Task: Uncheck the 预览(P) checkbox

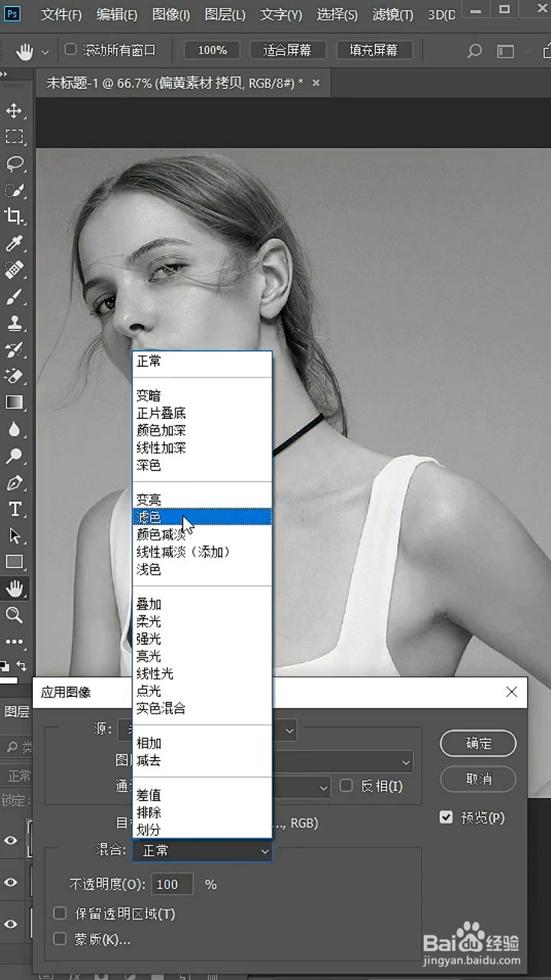Action: [x=446, y=818]
